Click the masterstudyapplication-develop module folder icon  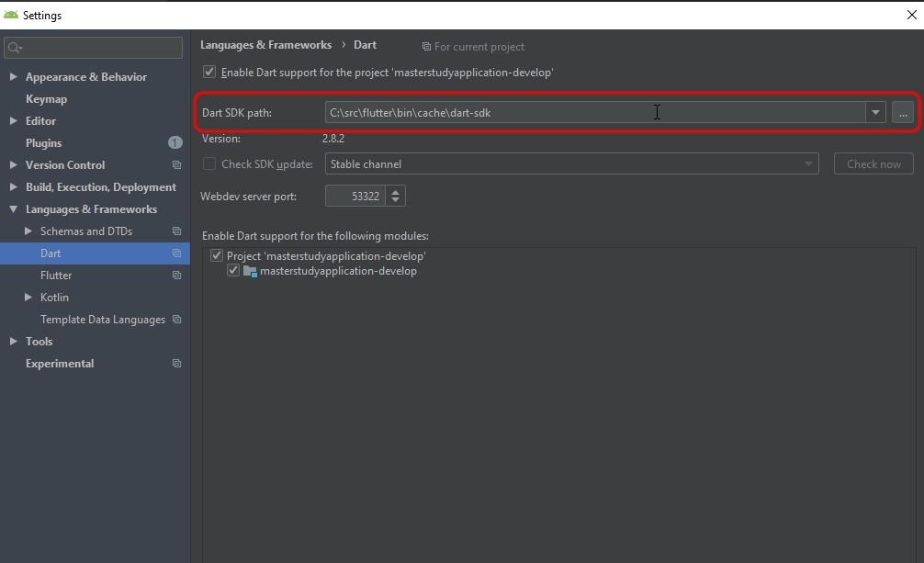coord(250,271)
